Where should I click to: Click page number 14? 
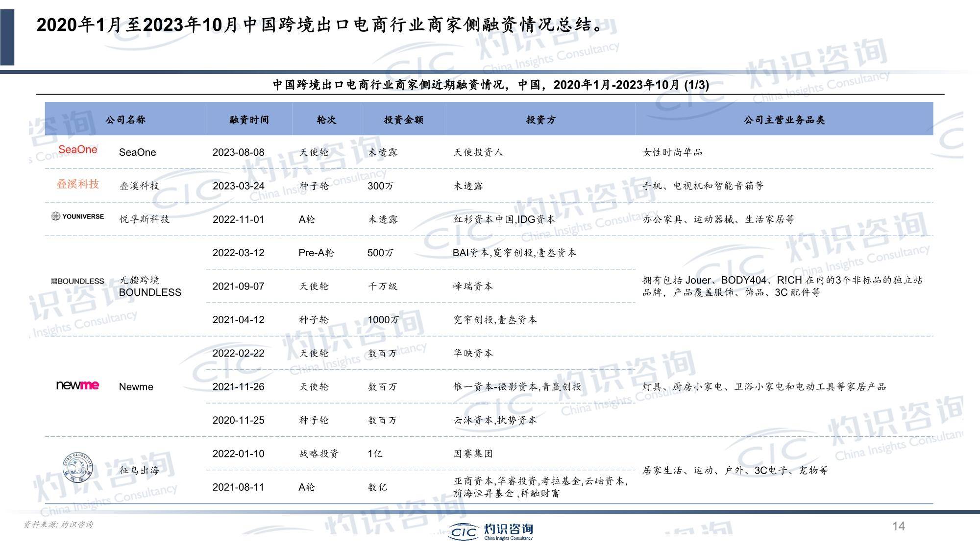point(899,526)
